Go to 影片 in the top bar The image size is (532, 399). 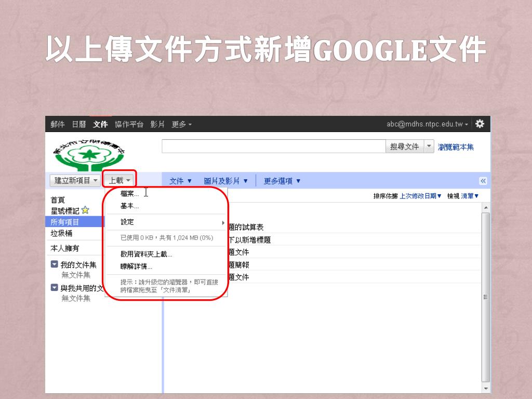157,125
